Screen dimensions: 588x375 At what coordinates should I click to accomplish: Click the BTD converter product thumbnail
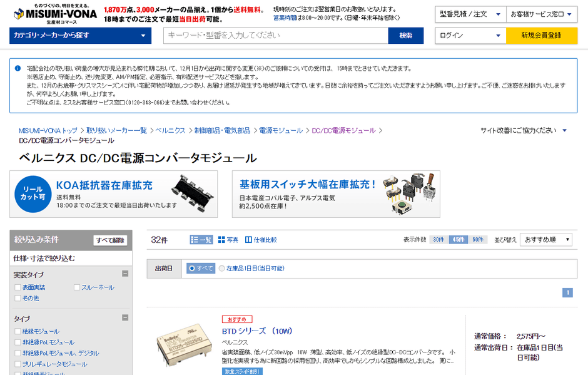tap(184, 344)
